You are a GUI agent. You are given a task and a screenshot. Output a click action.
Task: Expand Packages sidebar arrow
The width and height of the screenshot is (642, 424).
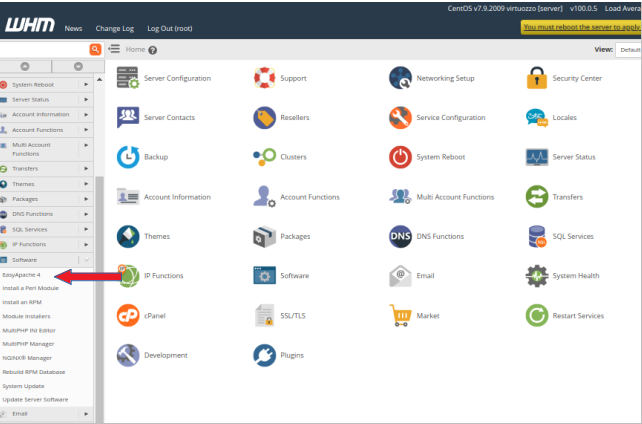[x=86, y=199]
